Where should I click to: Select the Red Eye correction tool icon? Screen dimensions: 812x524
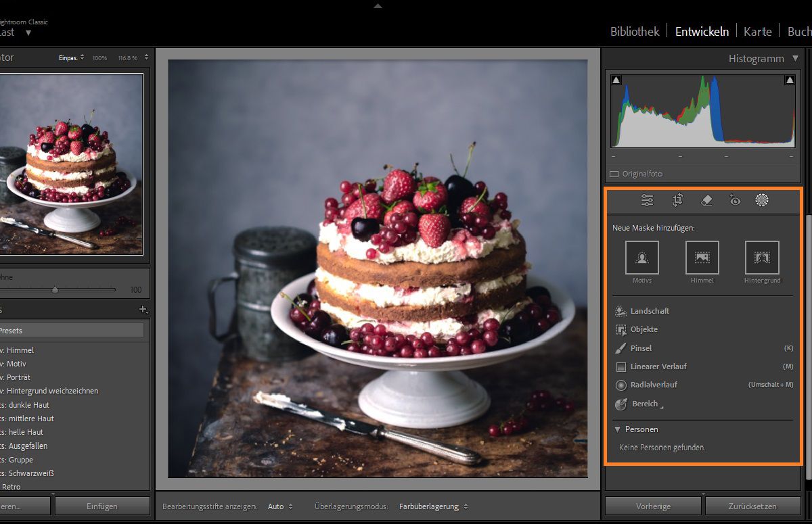735,200
